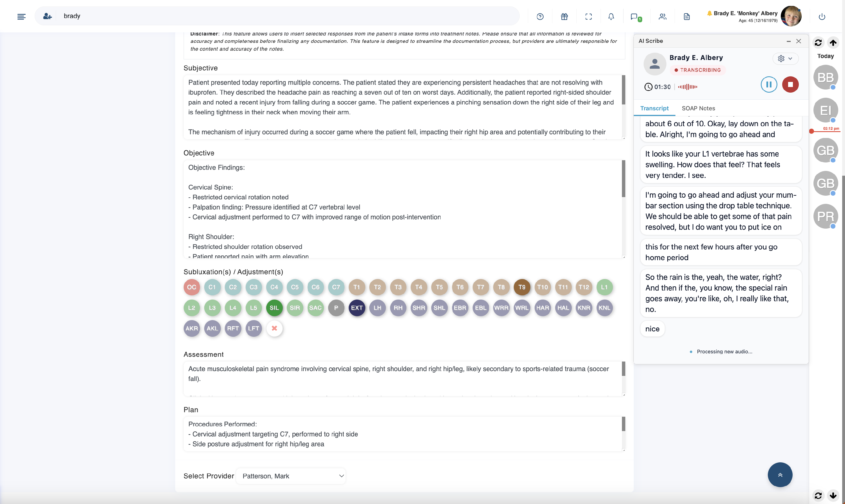Click the power logout icon

coord(822,16)
